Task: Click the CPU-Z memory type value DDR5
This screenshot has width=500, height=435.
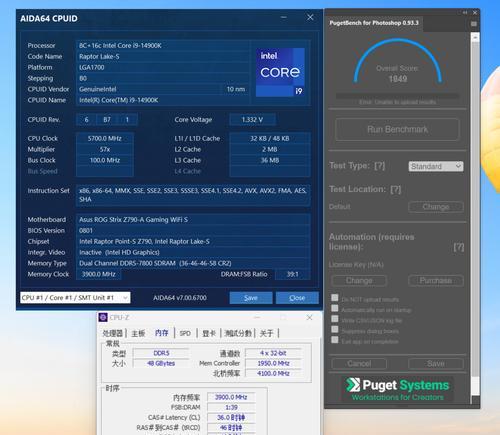Action: (x=161, y=353)
